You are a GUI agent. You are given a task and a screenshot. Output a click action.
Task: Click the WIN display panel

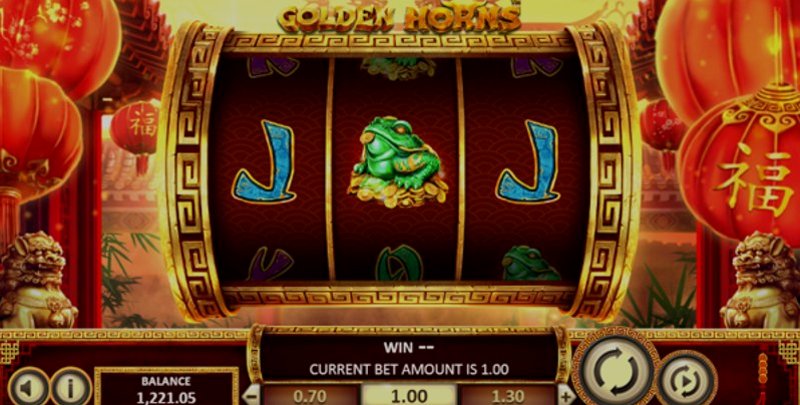(x=409, y=358)
